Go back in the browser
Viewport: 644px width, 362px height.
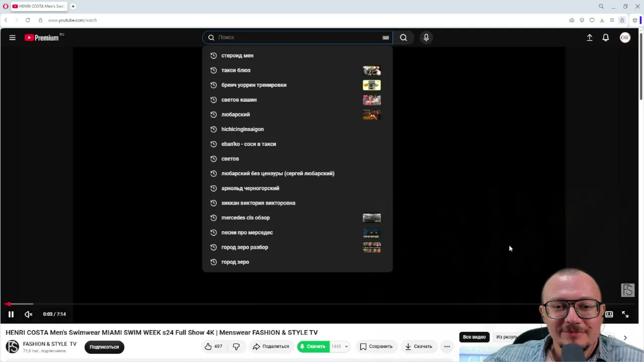coord(6,20)
